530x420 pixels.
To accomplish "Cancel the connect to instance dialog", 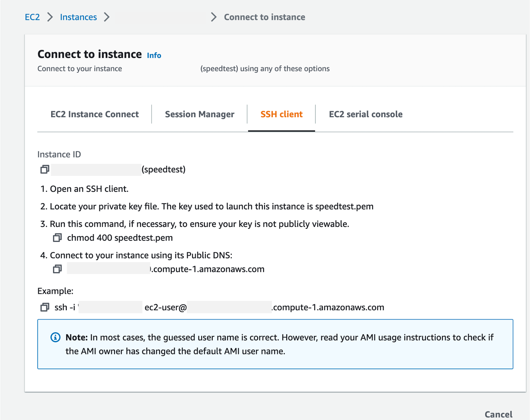I will [x=498, y=414].
